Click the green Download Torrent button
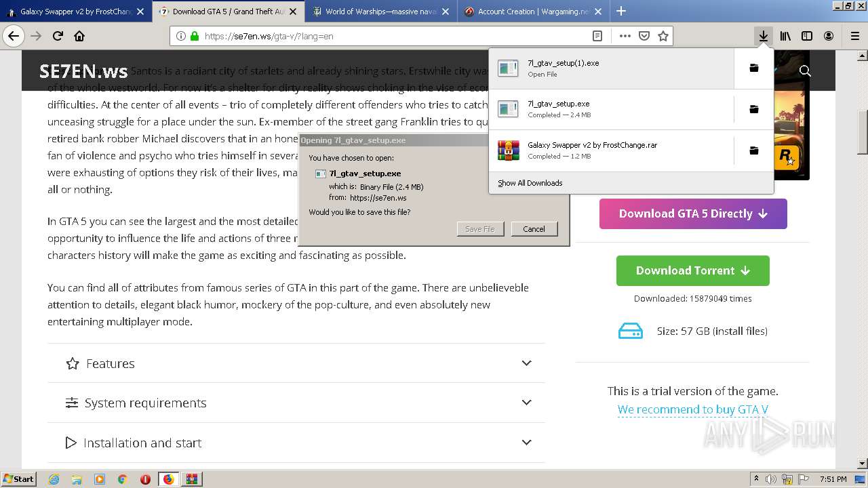 coord(692,270)
